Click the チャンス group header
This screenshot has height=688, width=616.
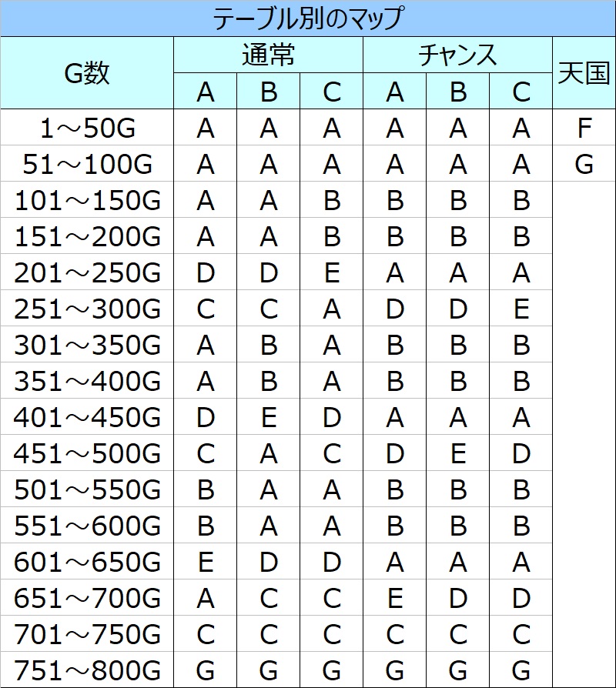point(457,55)
